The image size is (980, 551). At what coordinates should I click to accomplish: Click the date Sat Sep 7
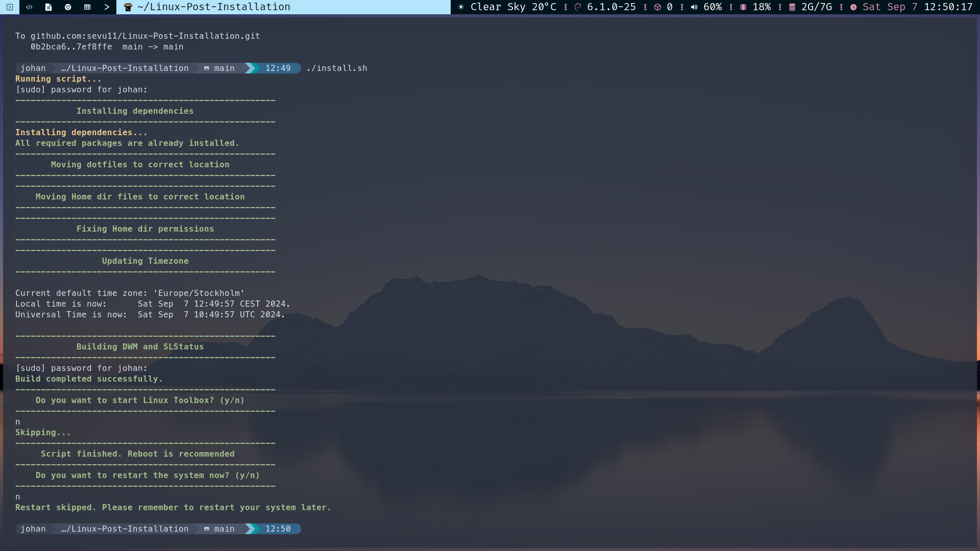[890, 7]
